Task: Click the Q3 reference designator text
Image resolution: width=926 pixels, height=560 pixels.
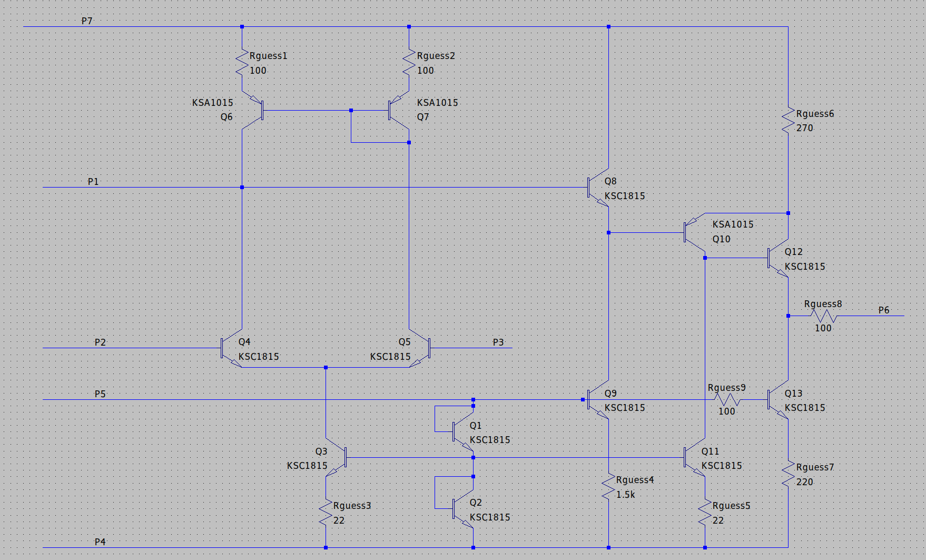Action: pyautogui.click(x=321, y=451)
